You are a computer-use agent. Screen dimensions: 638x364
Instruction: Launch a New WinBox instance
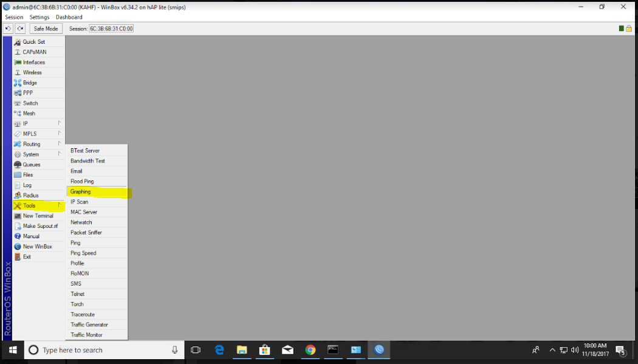[x=39, y=247]
